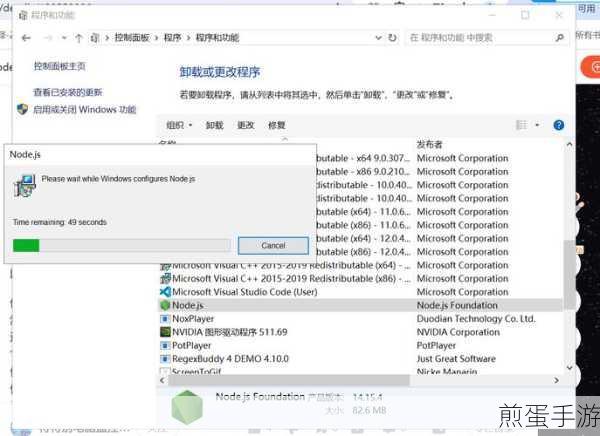The height and width of the screenshot is (436, 600).
Task: Expand address bar history dropdown
Action: pyautogui.click(x=378, y=38)
